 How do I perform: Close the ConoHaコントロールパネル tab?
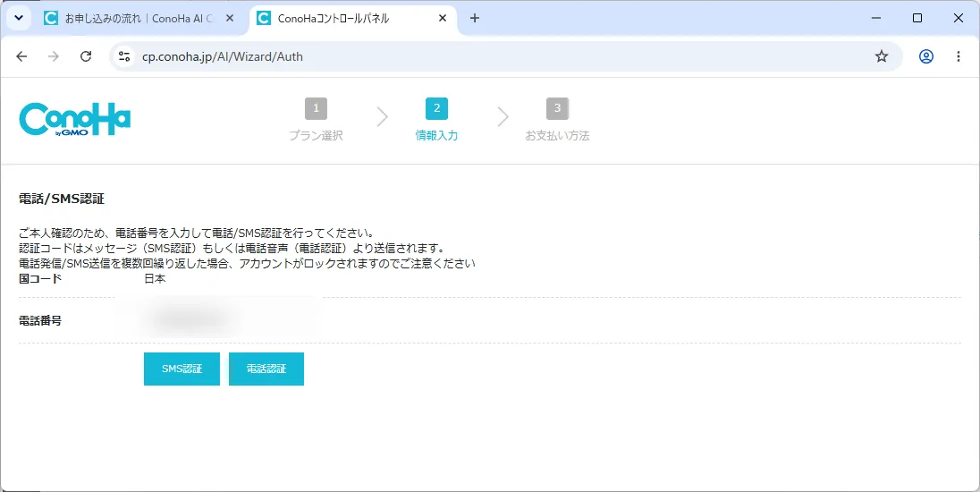443,18
